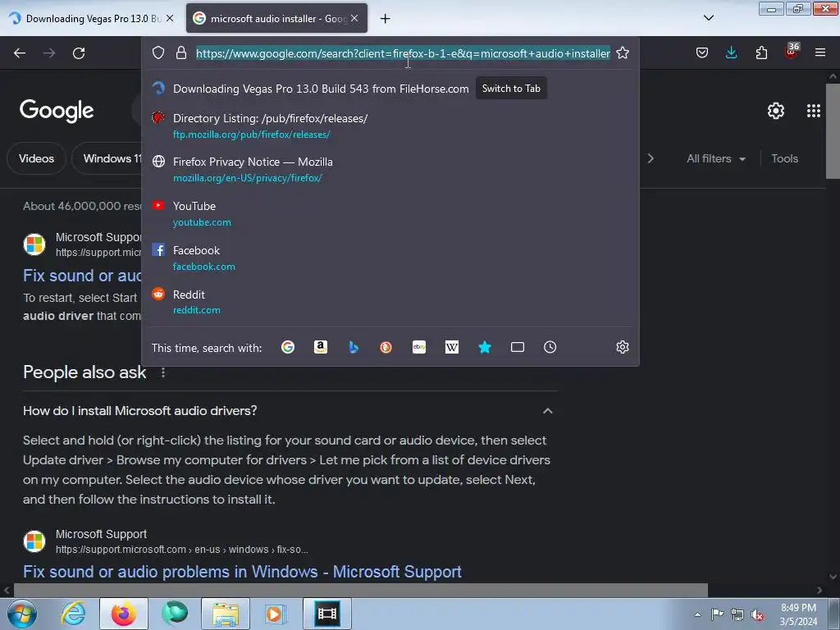The width and height of the screenshot is (840, 630).
Task: Open the top Fix sound or audio result
Action: click(x=82, y=276)
